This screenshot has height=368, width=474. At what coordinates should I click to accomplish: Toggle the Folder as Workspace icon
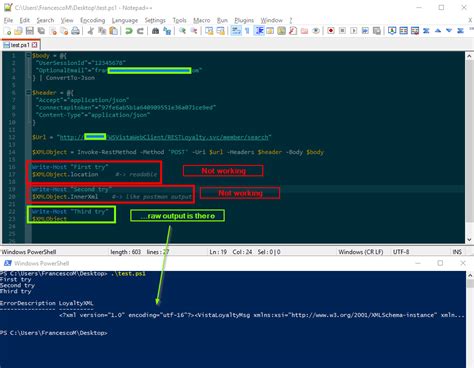click(304, 31)
